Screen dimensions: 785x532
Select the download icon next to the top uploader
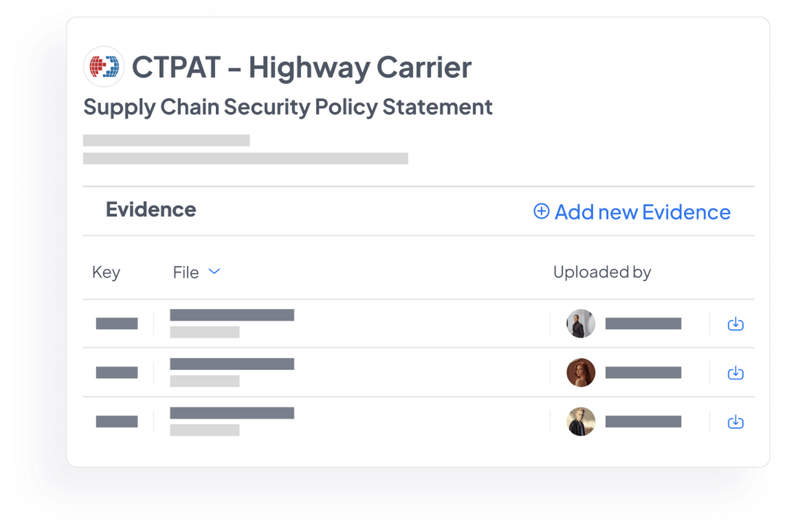[x=735, y=323]
